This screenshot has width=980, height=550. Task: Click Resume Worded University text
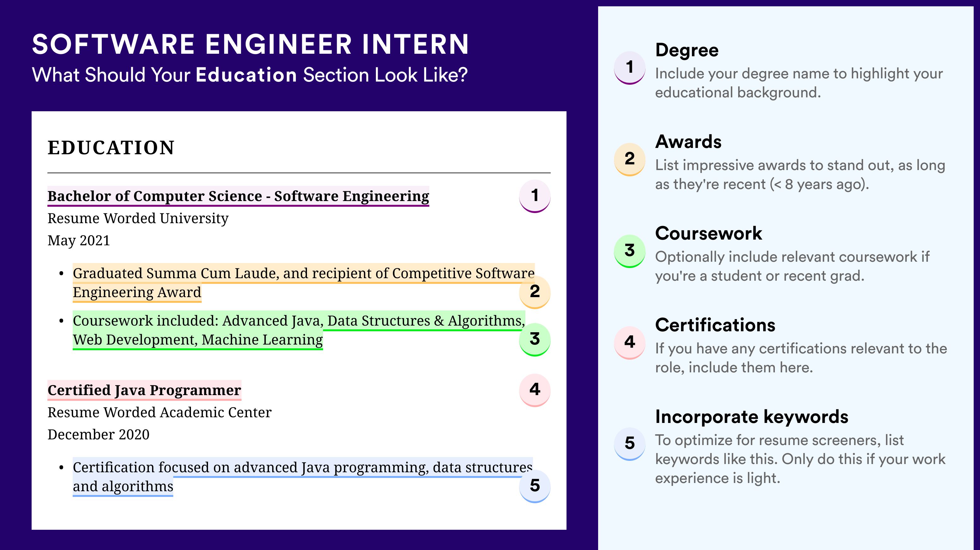138,218
